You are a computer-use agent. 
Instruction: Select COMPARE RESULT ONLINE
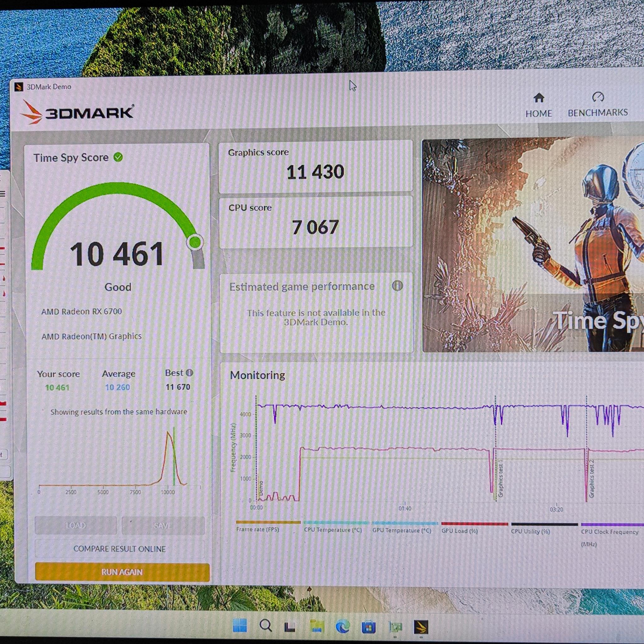click(x=119, y=549)
